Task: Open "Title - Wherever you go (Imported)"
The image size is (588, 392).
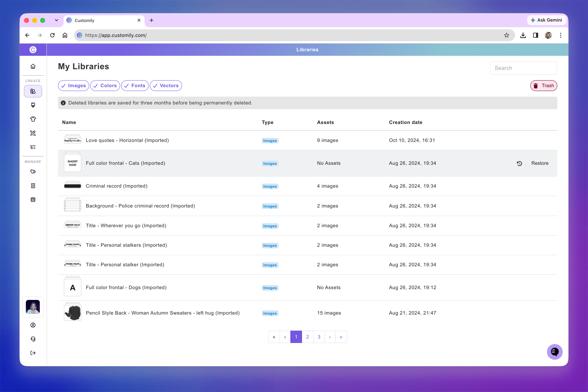Action: 126,225
